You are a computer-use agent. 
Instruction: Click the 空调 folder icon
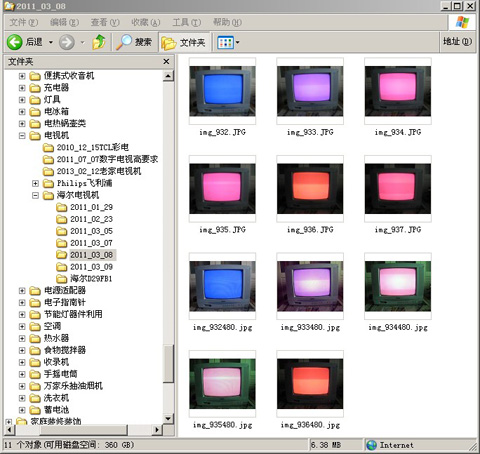tap(35, 326)
